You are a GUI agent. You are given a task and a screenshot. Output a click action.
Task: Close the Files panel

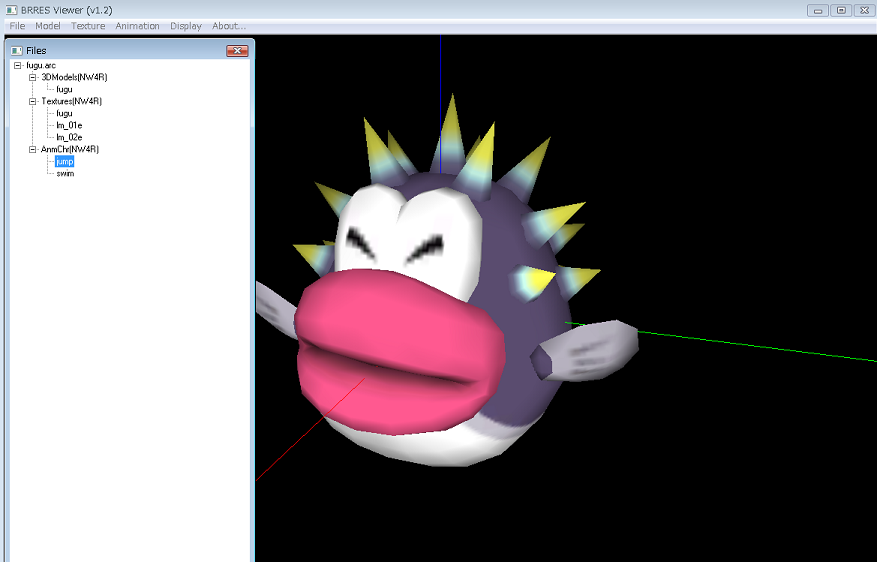(x=237, y=50)
